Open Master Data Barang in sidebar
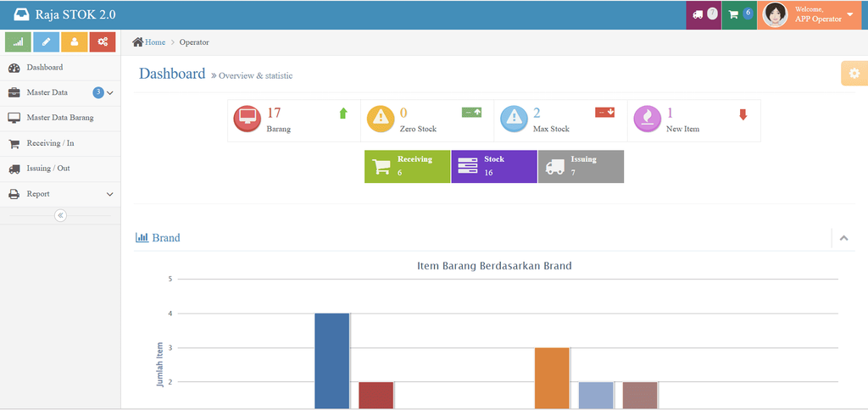The height and width of the screenshot is (410, 868). coord(60,118)
